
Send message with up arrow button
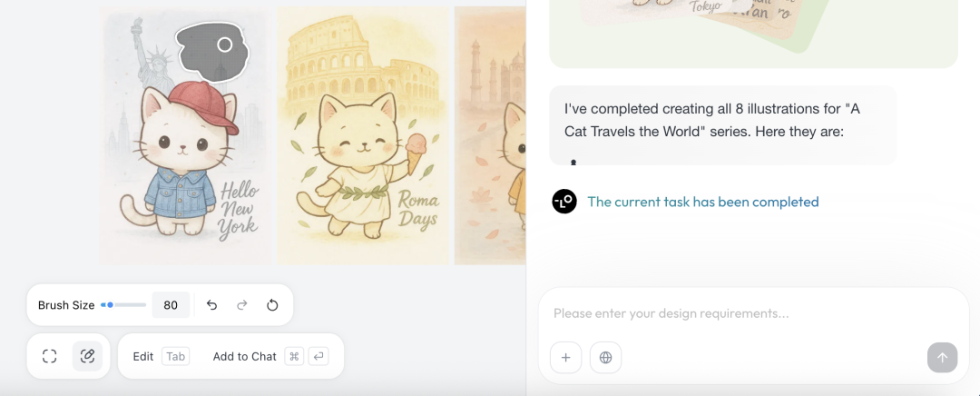point(942,358)
